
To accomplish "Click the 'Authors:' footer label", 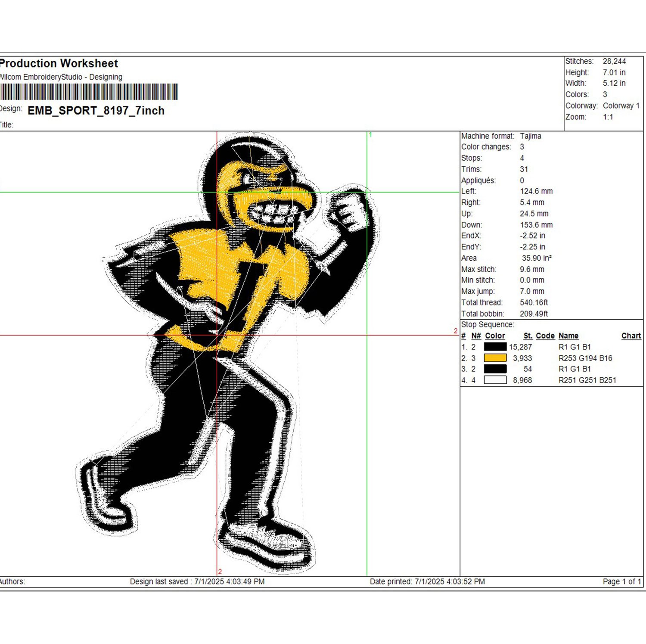I will point(12,582).
